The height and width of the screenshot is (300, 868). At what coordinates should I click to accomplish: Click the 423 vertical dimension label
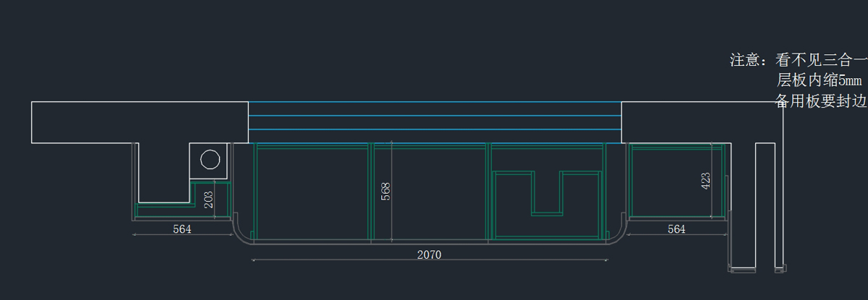coord(707,180)
